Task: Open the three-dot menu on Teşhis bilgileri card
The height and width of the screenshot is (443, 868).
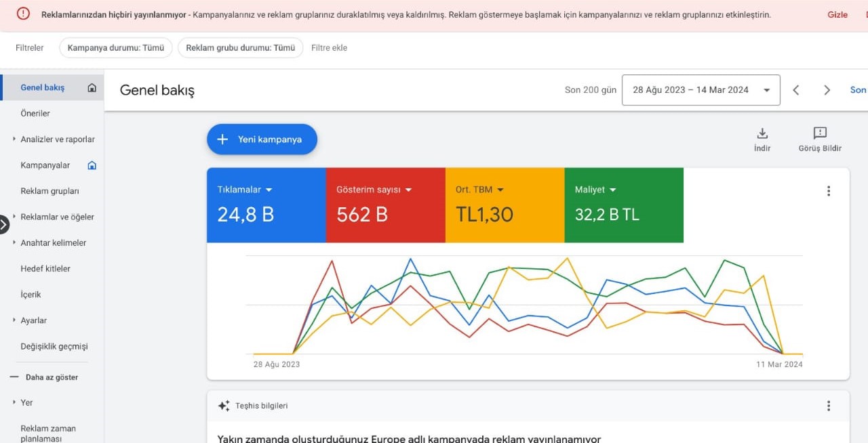Action: pyautogui.click(x=828, y=406)
